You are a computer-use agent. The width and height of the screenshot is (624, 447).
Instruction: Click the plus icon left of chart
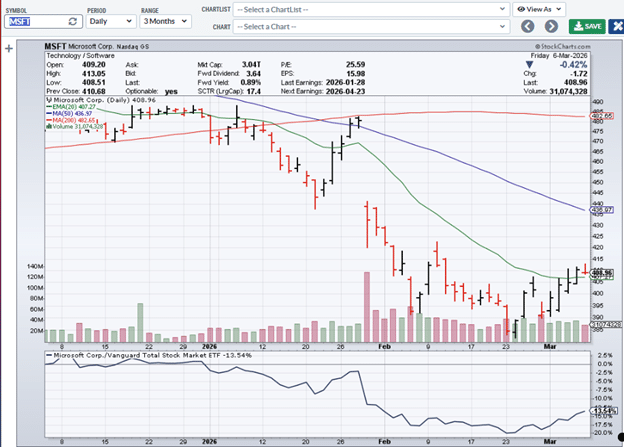coord(9,49)
